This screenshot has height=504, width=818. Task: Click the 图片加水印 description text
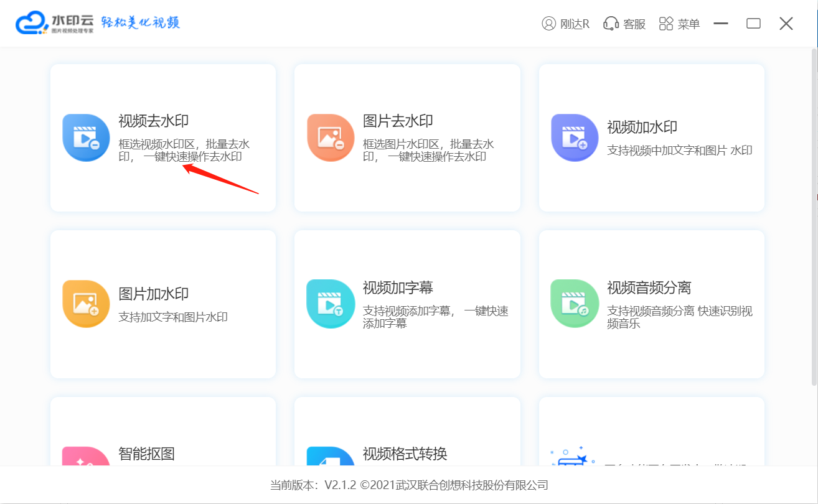[x=173, y=317]
